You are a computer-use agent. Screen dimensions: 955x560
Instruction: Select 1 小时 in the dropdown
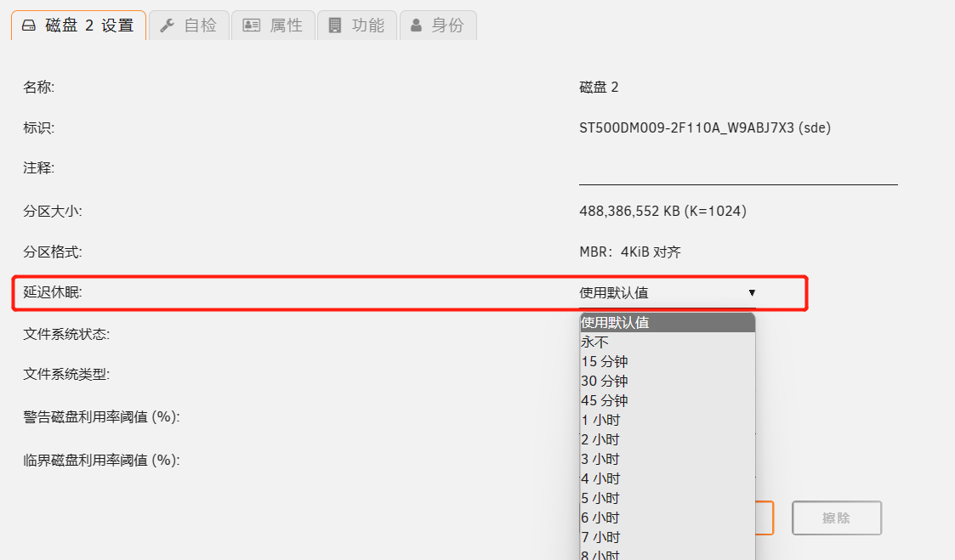[600, 421]
